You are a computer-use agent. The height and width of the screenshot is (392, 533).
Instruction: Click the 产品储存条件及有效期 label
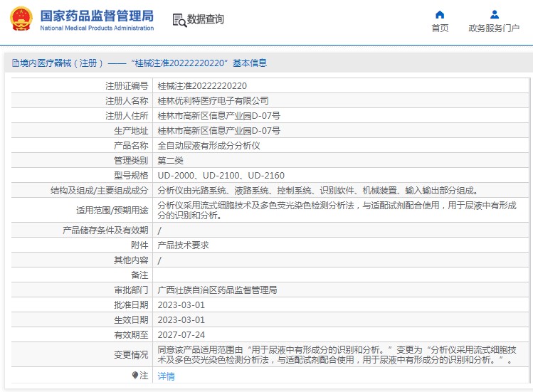(105, 231)
